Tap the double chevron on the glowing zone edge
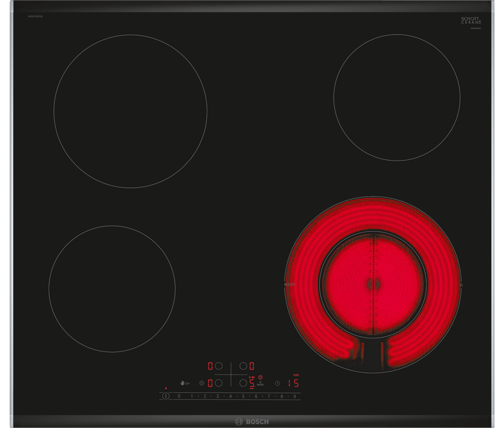Viewport: 504px width, 428px height. pyautogui.click(x=461, y=285)
